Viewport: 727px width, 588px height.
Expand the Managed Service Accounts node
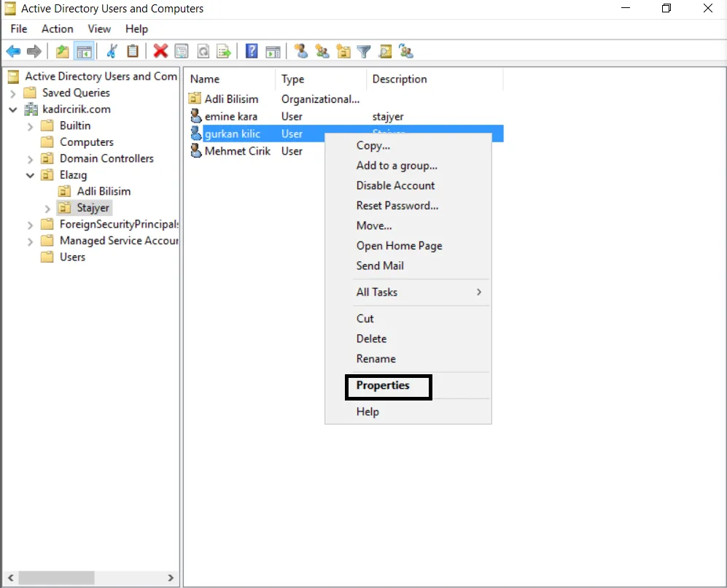(x=30, y=241)
